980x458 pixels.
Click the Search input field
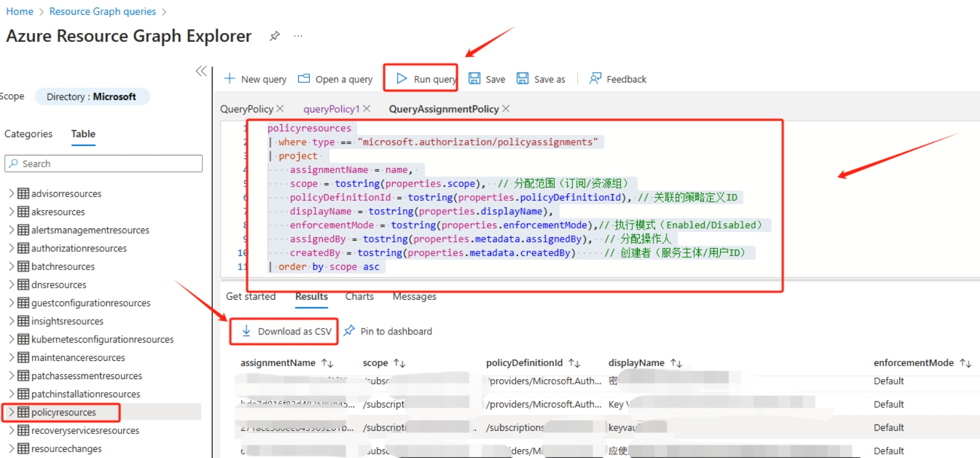point(104,164)
